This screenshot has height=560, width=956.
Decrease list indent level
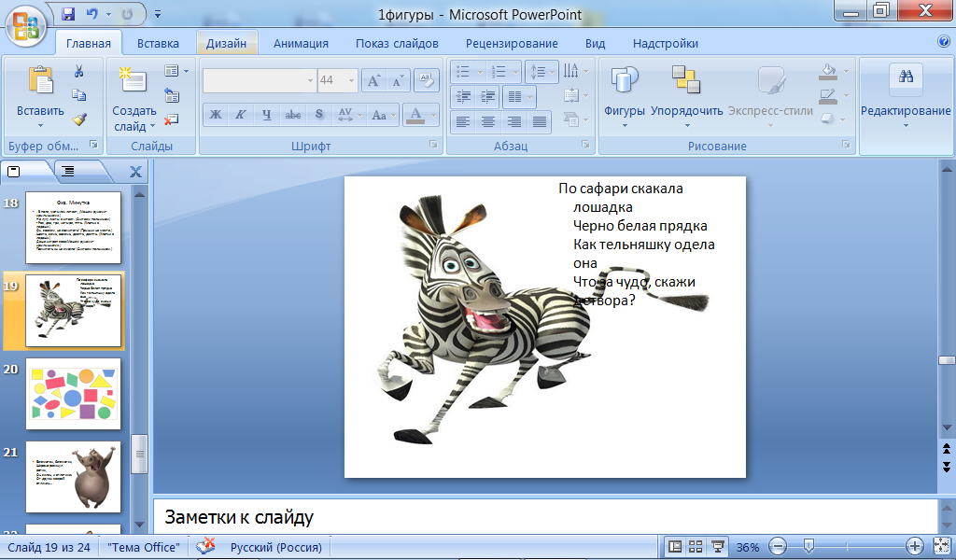pyautogui.click(x=464, y=96)
